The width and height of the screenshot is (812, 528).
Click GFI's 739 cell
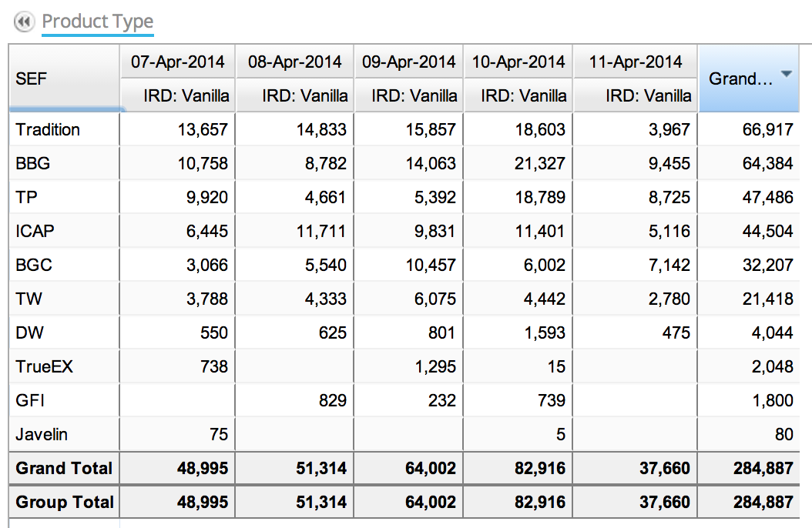click(x=552, y=400)
